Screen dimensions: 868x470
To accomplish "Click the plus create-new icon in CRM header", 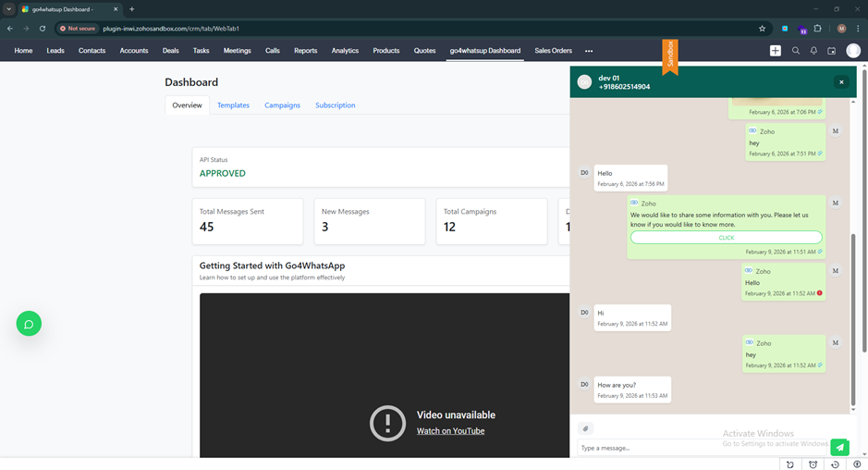I will pyautogui.click(x=776, y=51).
